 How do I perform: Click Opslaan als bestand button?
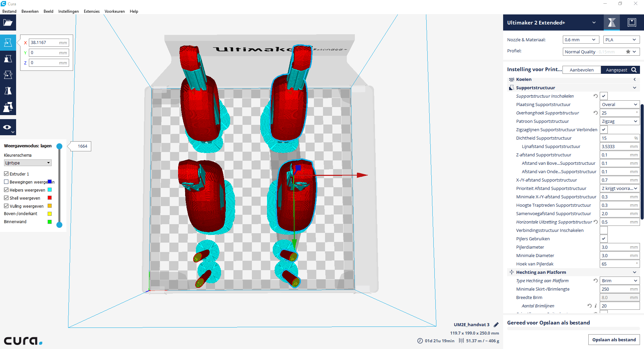(614, 340)
